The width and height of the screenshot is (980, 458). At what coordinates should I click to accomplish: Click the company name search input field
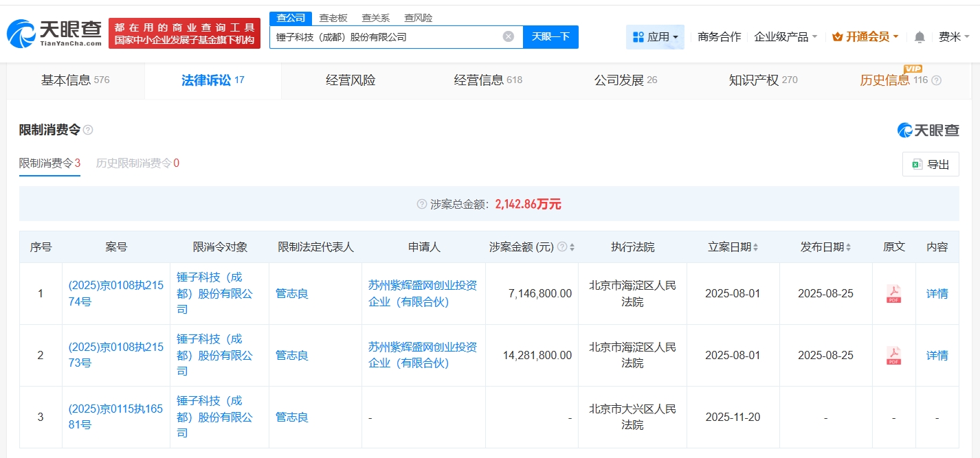[x=385, y=37]
